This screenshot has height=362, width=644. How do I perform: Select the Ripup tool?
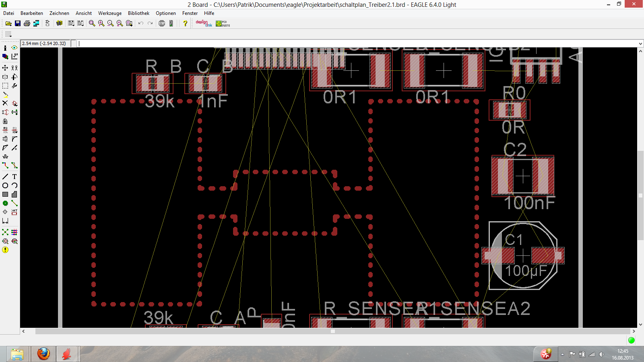(x=14, y=165)
